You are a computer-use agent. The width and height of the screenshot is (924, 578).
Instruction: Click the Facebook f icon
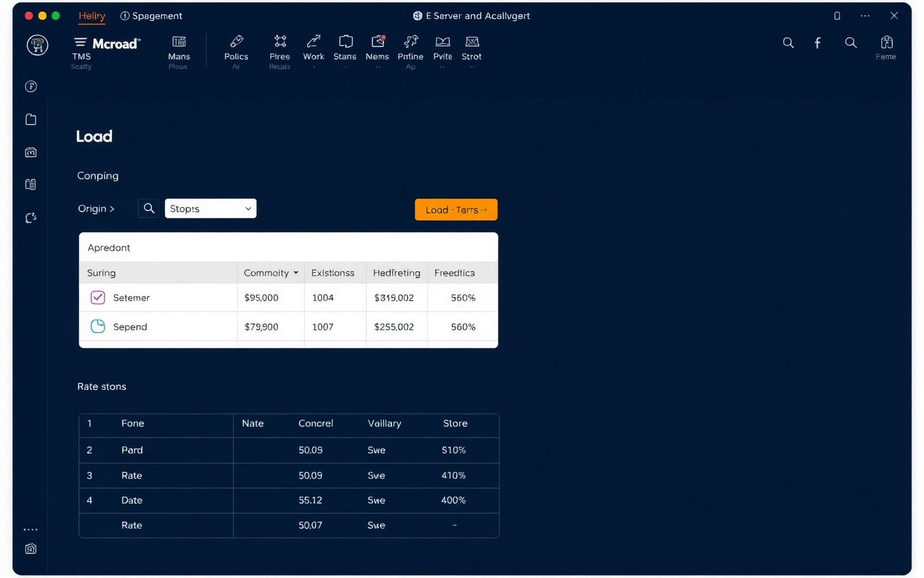pos(817,43)
